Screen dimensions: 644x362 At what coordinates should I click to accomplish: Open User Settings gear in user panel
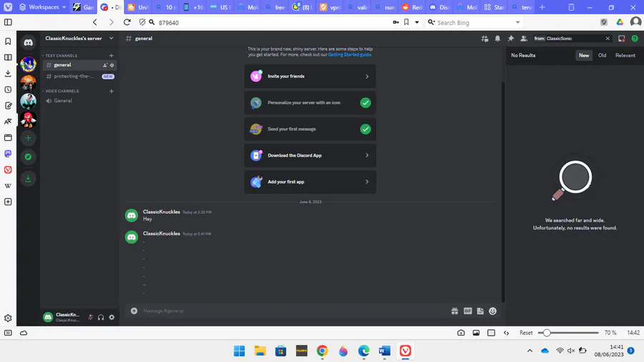click(112, 317)
